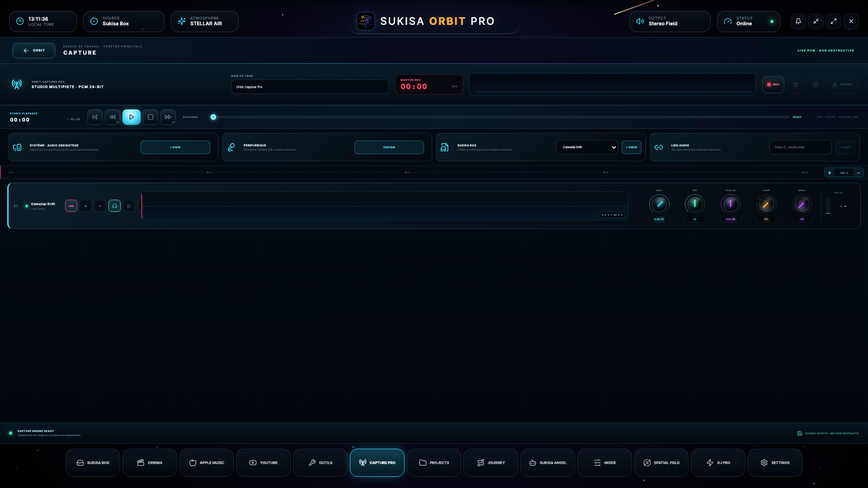868x488 pixels.
Task: Click the Nom du take input field
Action: point(310,87)
